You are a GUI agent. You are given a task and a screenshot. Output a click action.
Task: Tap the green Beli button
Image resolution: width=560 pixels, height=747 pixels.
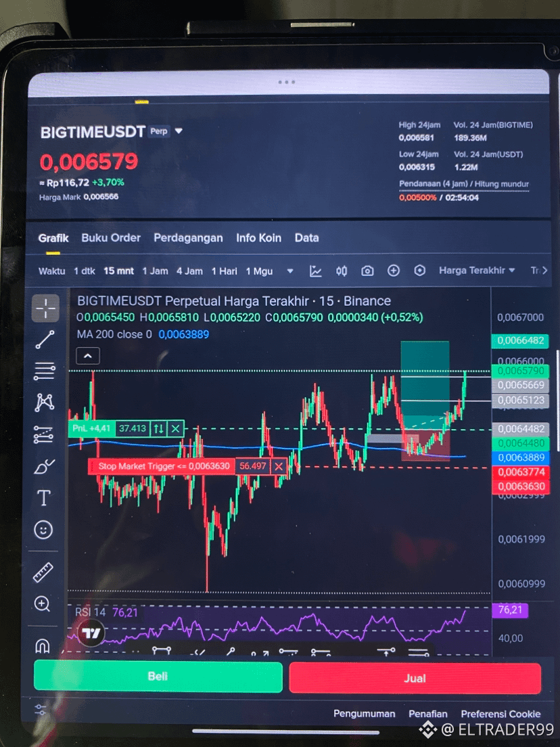pos(158,677)
